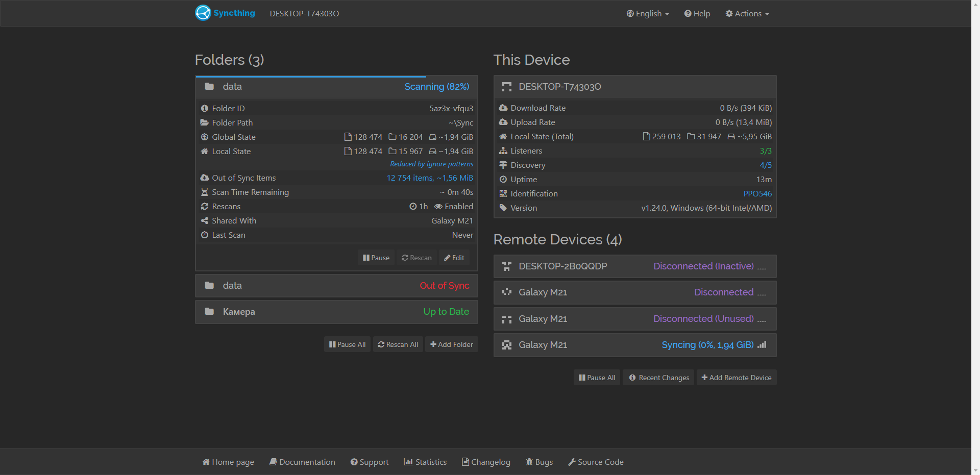Open the English language dropdown
The image size is (980, 475).
(x=648, y=14)
